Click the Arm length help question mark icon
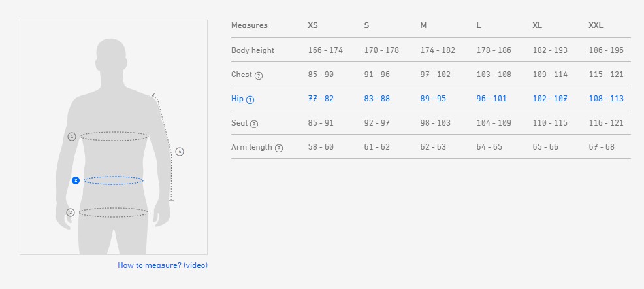644x289 pixels. [279, 148]
